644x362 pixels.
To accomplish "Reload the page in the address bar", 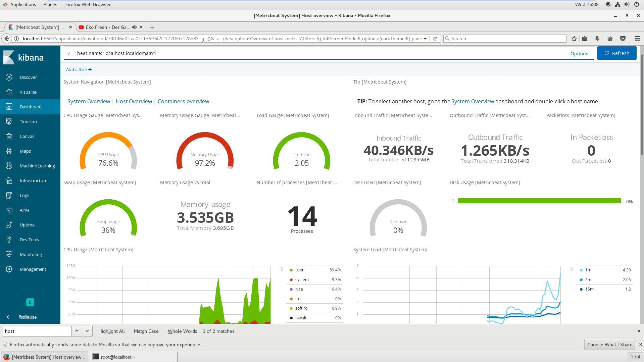I will point(435,39).
